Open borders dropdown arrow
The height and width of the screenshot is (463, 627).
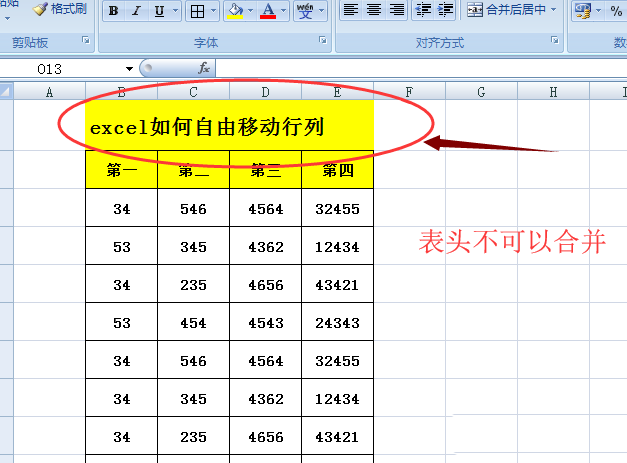[214, 11]
